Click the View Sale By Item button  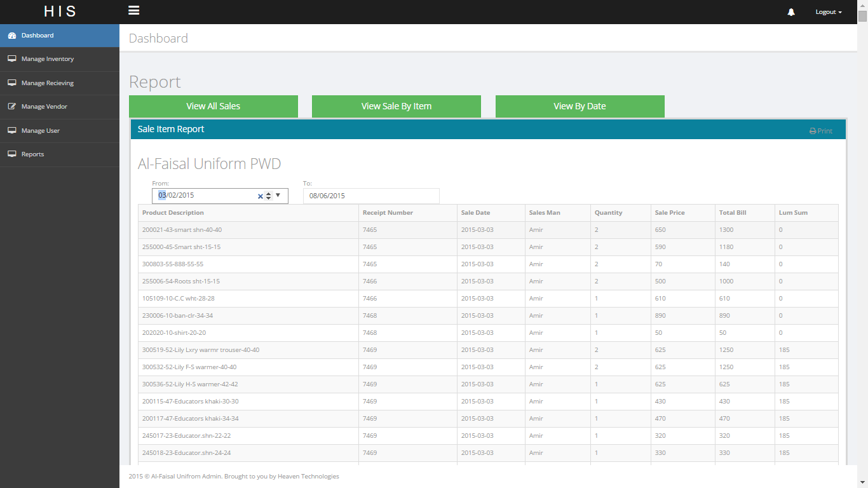coord(396,106)
